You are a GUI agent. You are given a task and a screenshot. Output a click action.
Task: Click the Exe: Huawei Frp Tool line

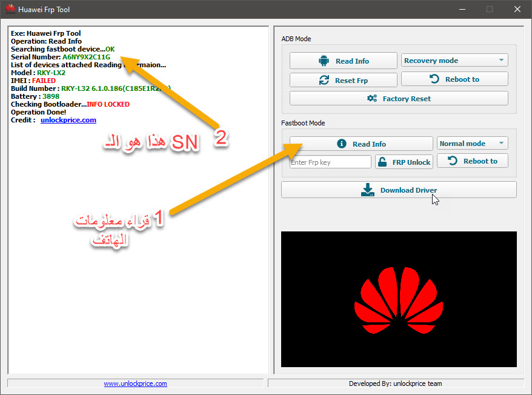(46, 33)
